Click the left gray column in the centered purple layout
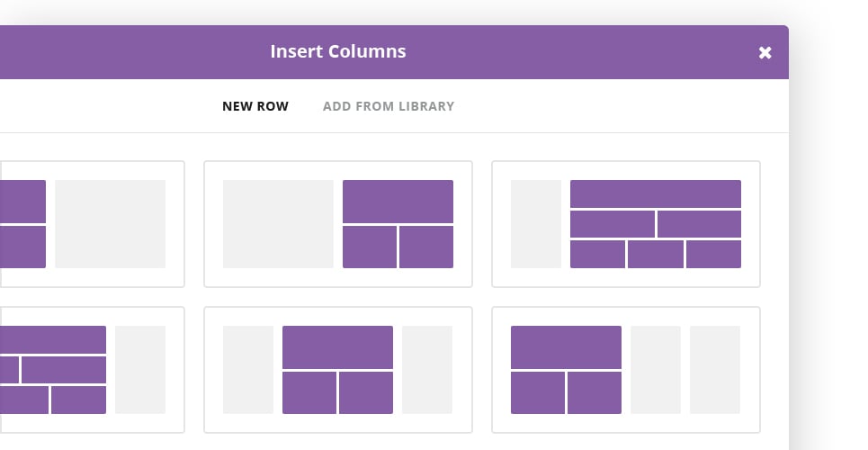868x450 pixels. 248,370
